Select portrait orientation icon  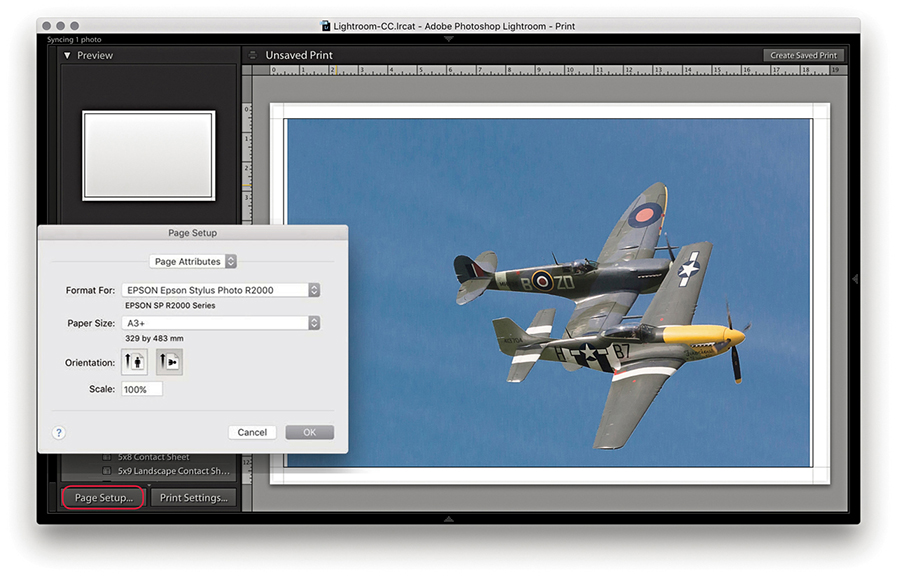(x=134, y=362)
